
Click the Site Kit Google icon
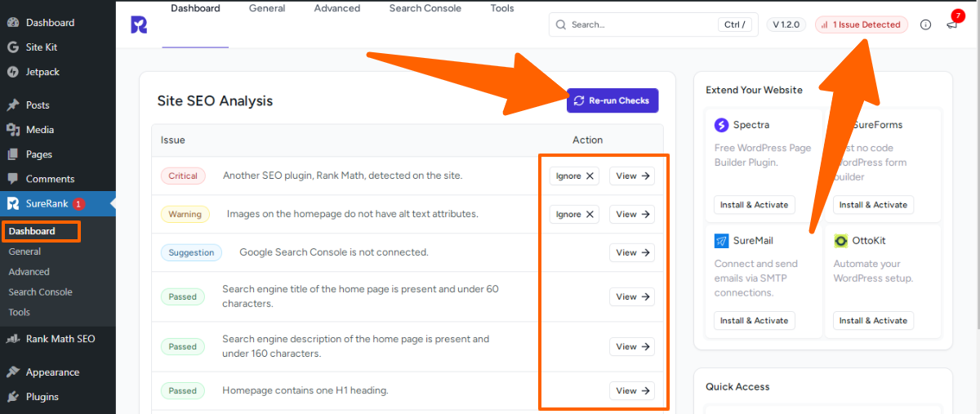(x=12, y=47)
